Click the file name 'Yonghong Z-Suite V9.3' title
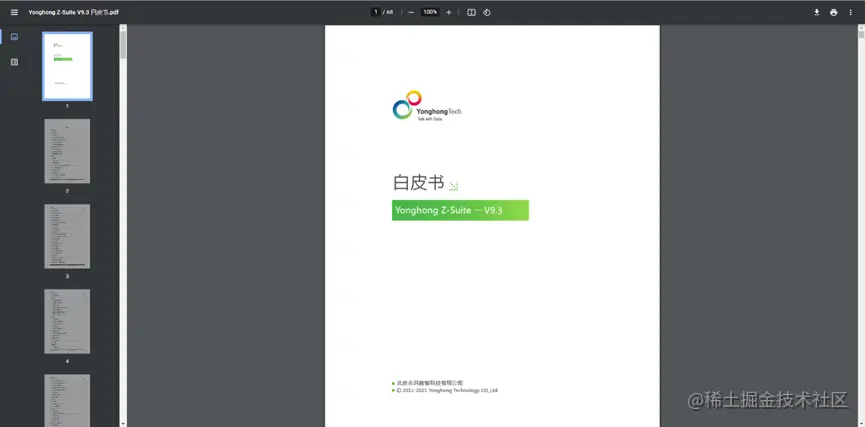 [x=73, y=12]
